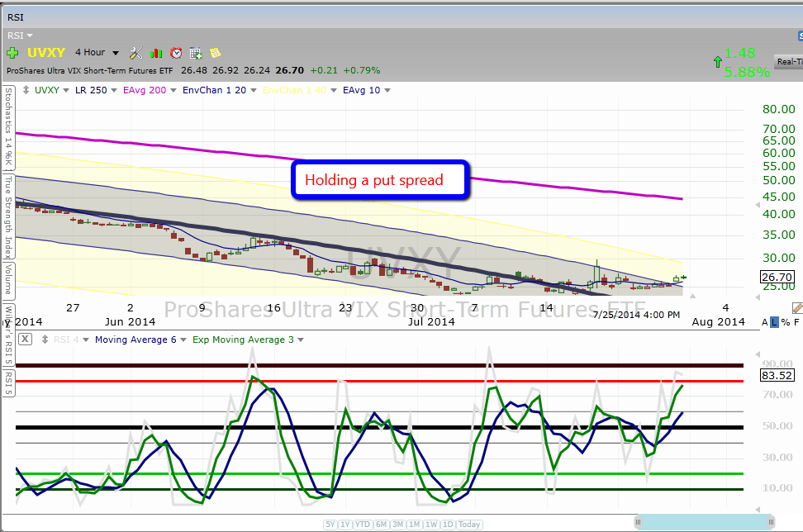The width and height of the screenshot is (803, 532).
Task: Open chart settings with the tools icon
Action: click(x=136, y=53)
